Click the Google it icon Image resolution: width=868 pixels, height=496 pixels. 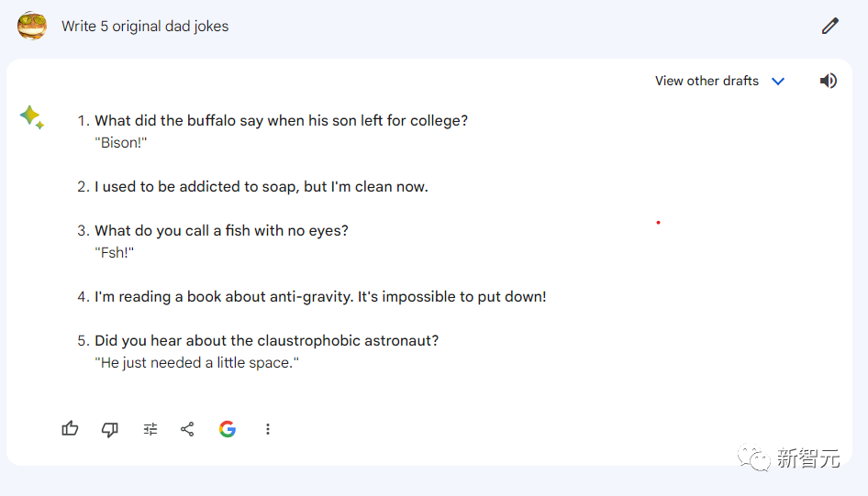[x=228, y=428]
